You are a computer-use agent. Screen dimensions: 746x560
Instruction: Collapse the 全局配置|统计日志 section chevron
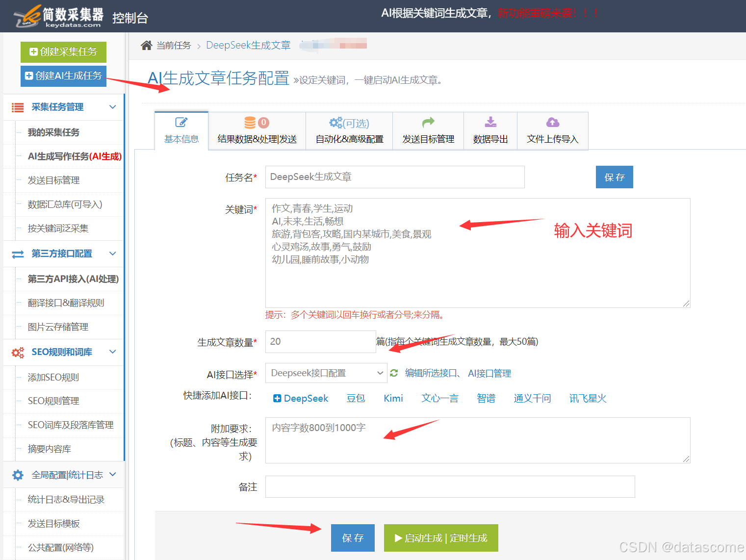pyautogui.click(x=113, y=474)
